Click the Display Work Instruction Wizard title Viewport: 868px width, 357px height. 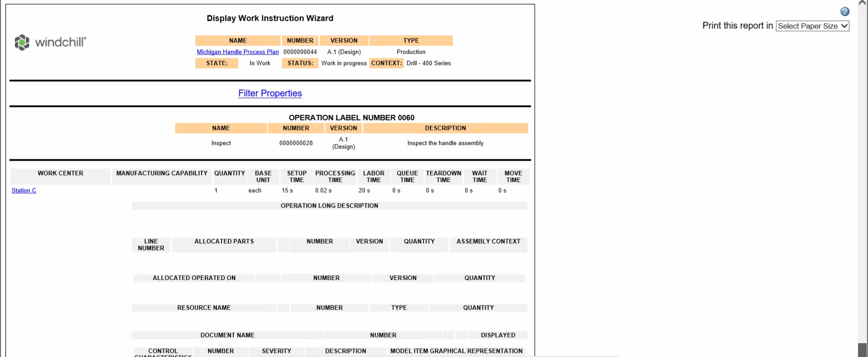pos(270,18)
